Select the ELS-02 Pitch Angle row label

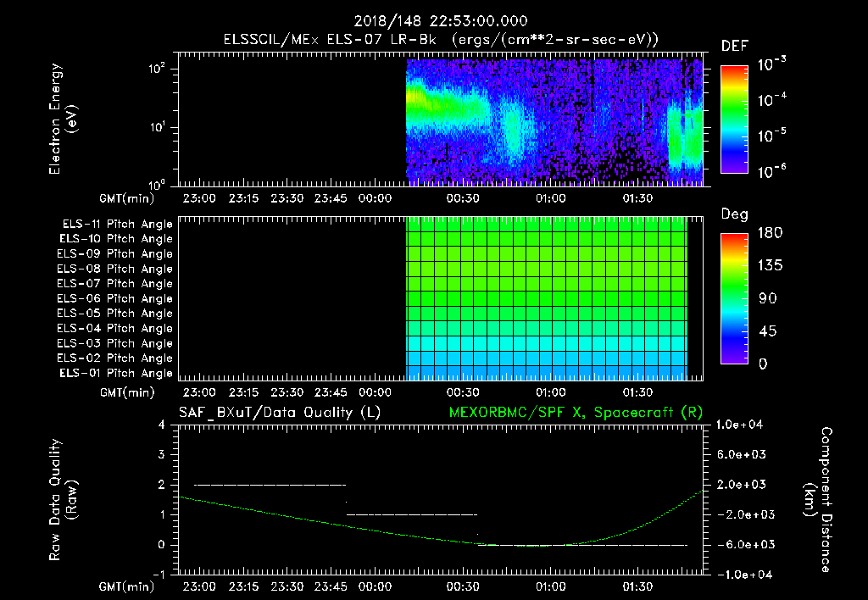coord(114,358)
